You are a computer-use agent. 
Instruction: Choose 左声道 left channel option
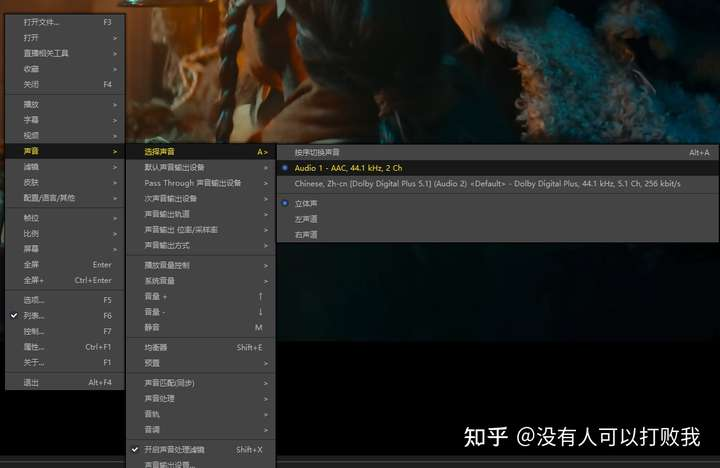[498, 219]
